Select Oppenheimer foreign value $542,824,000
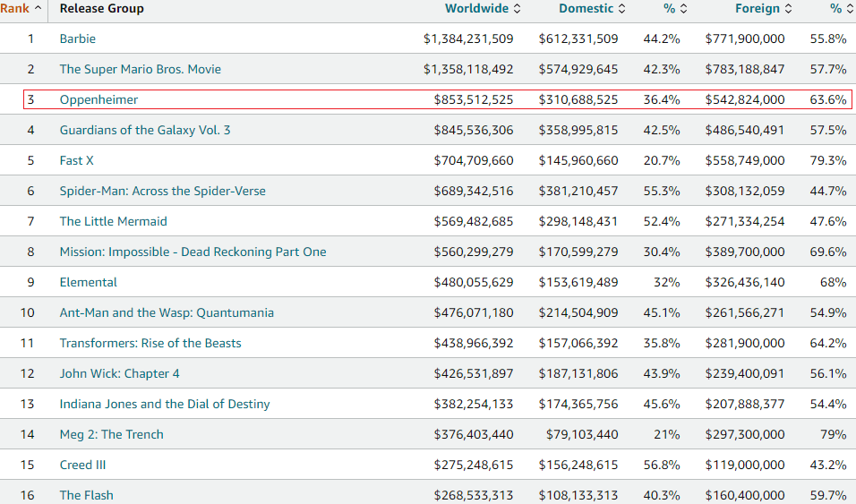856x504 pixels. pos(745,100)
